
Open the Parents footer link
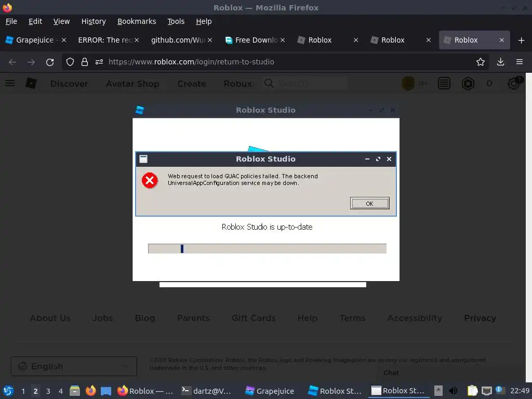(193, 318)
